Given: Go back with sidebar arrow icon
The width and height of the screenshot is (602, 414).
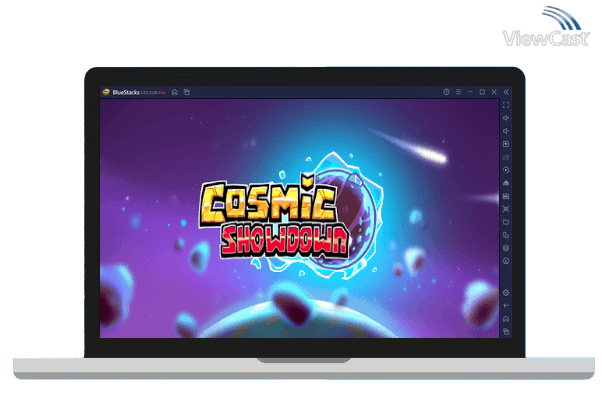Looking at the screenshot, I should pyautogui.click(x=506, y=306).
